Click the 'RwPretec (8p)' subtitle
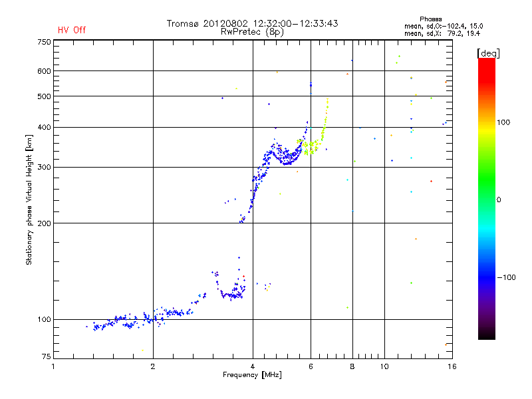This screenshot has width=532, height=399. click(252, 32)
